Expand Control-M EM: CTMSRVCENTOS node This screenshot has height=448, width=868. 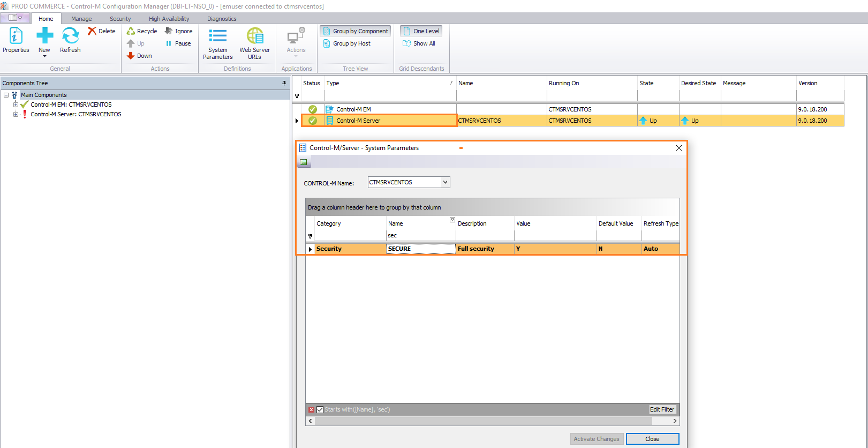coord(16,104)
